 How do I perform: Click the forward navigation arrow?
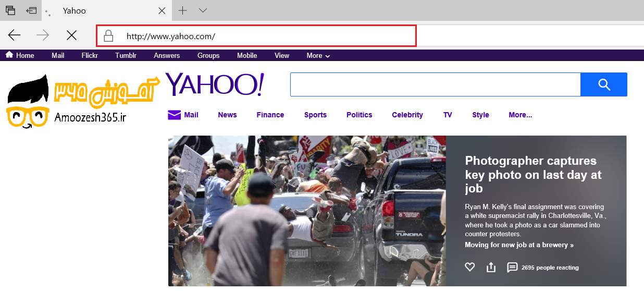(43, 35)
